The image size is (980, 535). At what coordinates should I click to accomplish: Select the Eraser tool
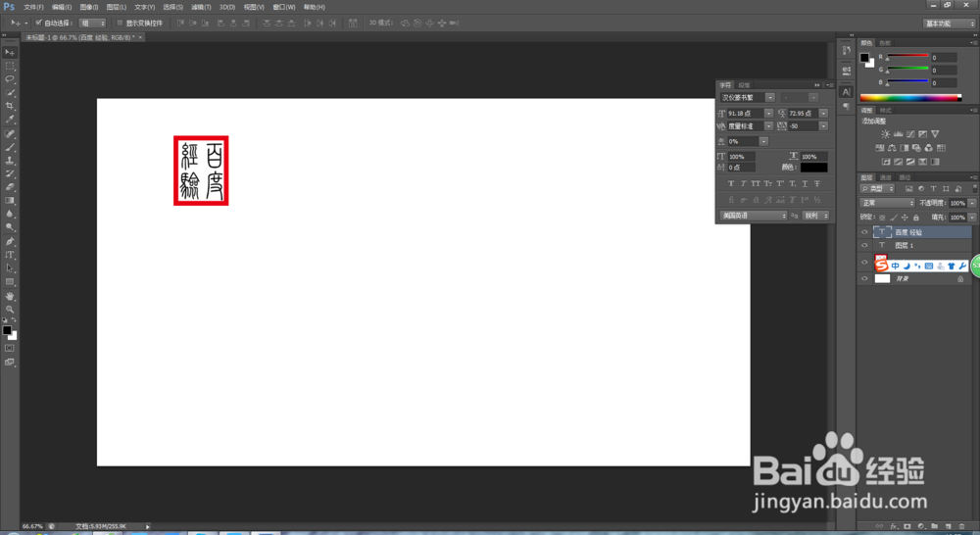[x=10, y=187]
